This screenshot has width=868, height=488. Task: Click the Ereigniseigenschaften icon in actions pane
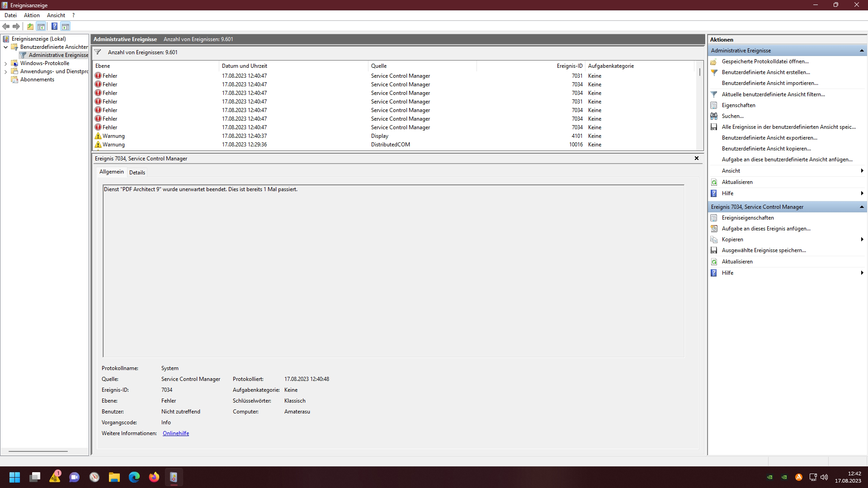click(x=714, y=218)
